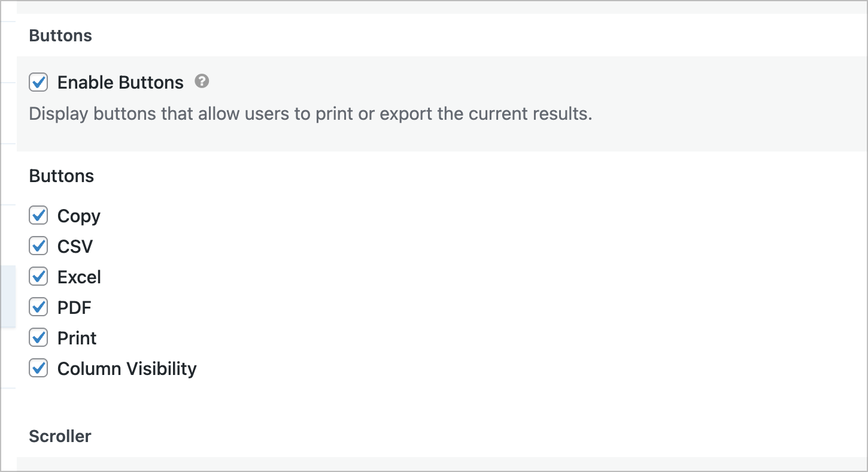Screen dimensions: 868x472
Task: Untick the Copy checkbox square
Action: [x=38, y=215]
